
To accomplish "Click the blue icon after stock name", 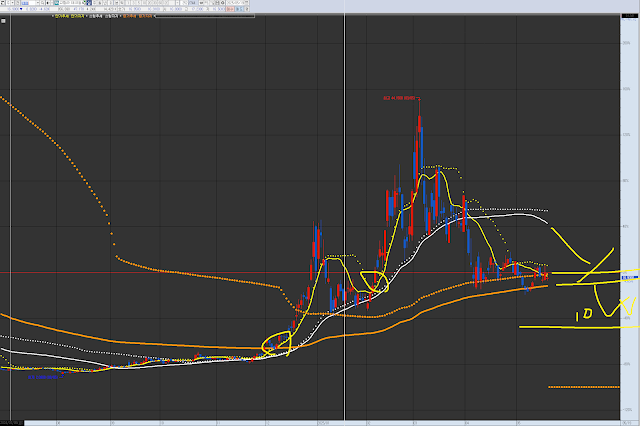I will [89, 3].
